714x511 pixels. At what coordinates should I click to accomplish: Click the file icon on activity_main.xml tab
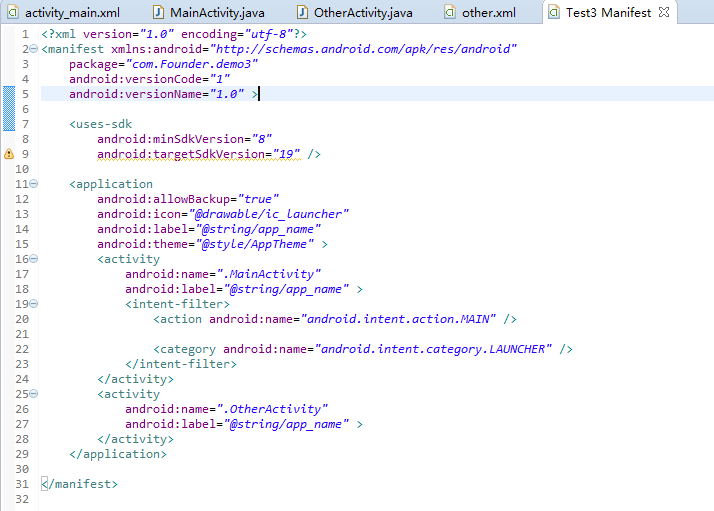pos(11,13)
